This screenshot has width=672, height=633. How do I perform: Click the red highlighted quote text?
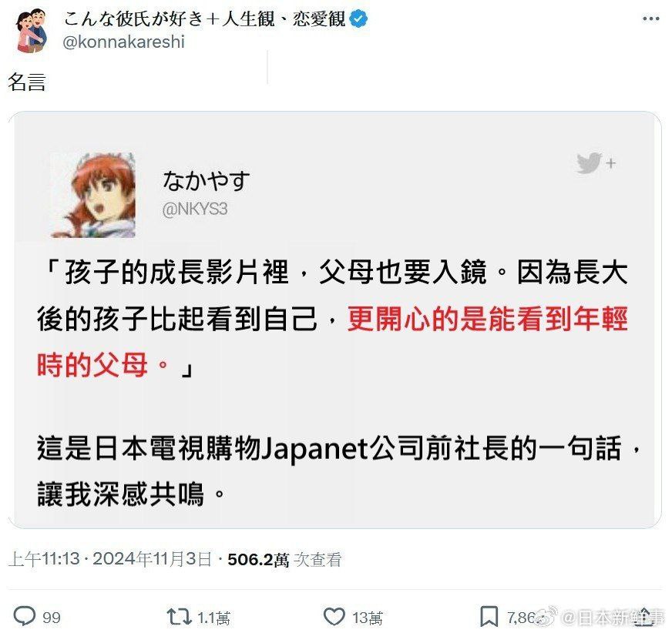[x=332, y=342]
